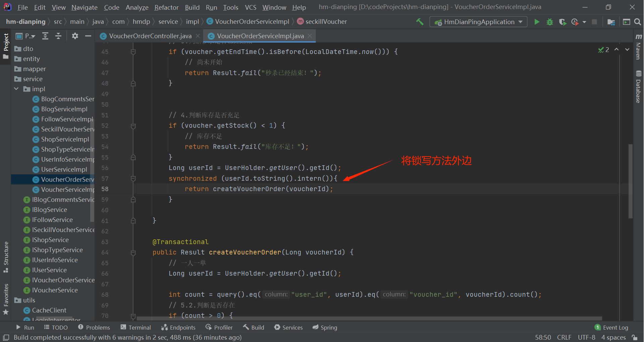Open Project Structure icon in toolbar

click(611, 22)
